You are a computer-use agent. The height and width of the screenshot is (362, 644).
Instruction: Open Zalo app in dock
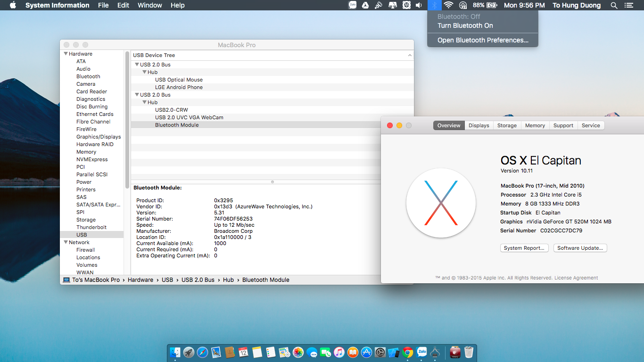pyautogui.click(x=421, y=352)
